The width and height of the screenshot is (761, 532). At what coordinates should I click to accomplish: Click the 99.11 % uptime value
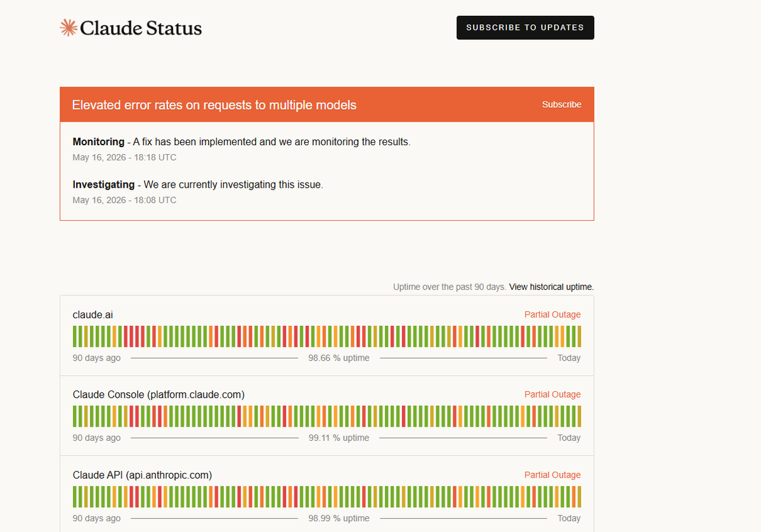(339, 438)
